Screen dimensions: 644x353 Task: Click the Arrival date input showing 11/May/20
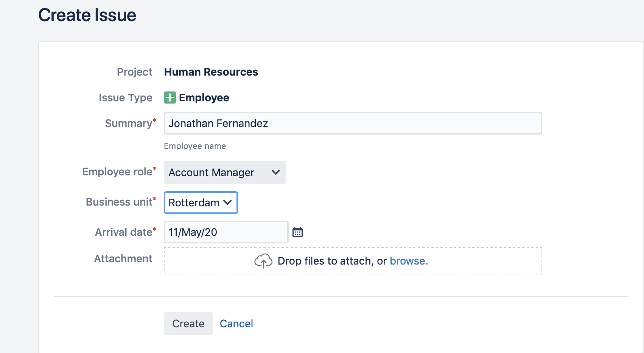click(226, 232)
